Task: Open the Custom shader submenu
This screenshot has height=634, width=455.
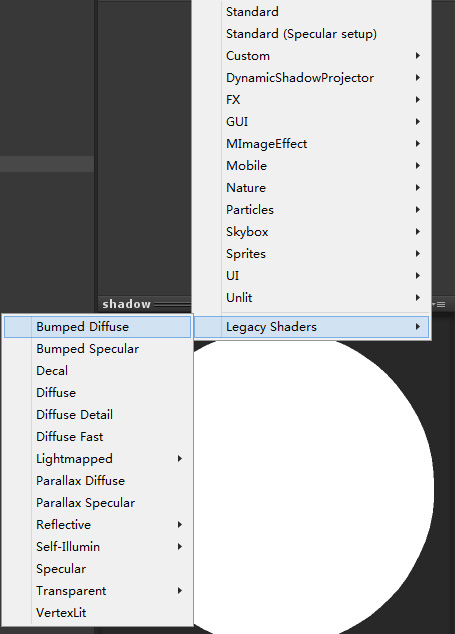Action: pyautogui.click(x=311, y=55)
